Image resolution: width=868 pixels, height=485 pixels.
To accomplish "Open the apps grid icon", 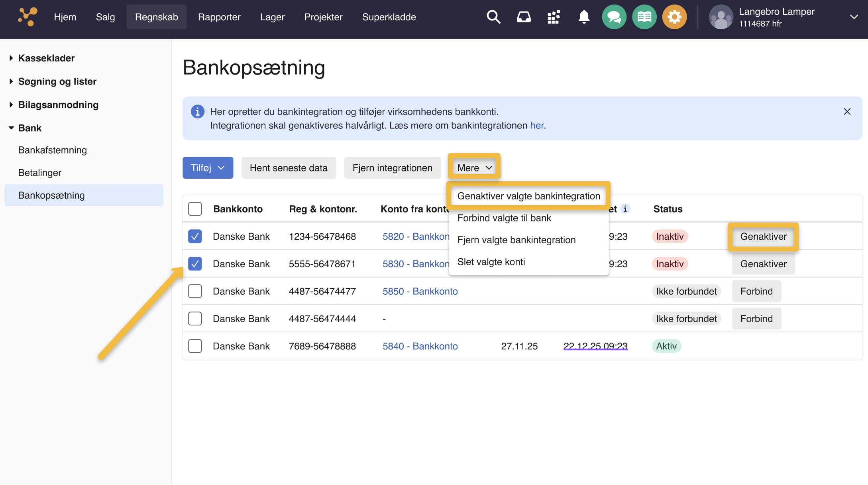I will (x=554, y=17).
